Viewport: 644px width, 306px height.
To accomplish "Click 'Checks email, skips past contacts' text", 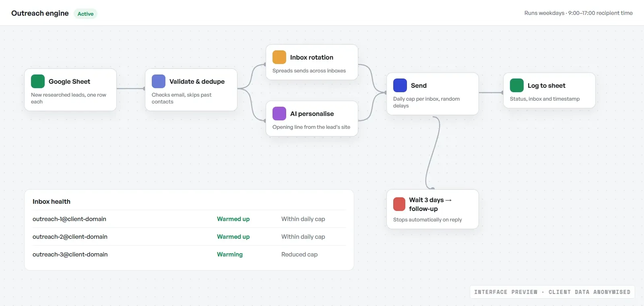I will click(x=182, y=98).
